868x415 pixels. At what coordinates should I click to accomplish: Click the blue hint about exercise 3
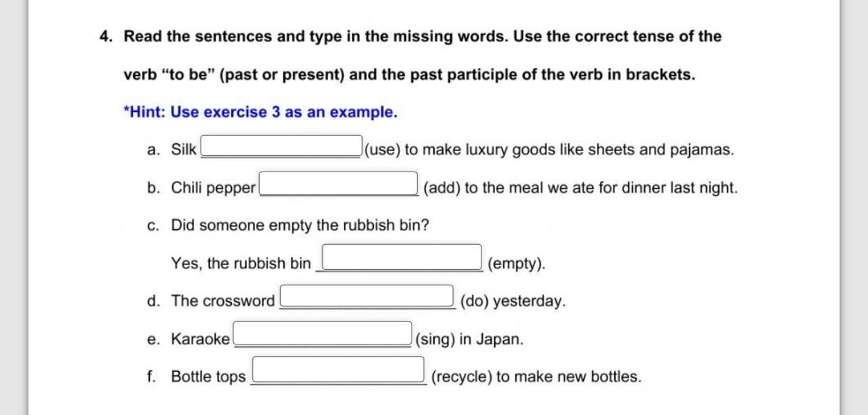click(260, 113)
